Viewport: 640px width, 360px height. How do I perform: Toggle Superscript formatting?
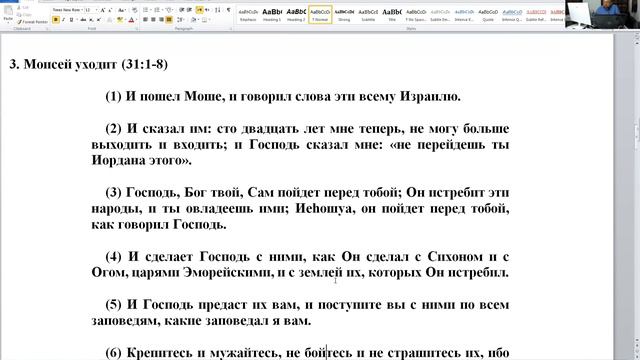[x=99, y=19]
